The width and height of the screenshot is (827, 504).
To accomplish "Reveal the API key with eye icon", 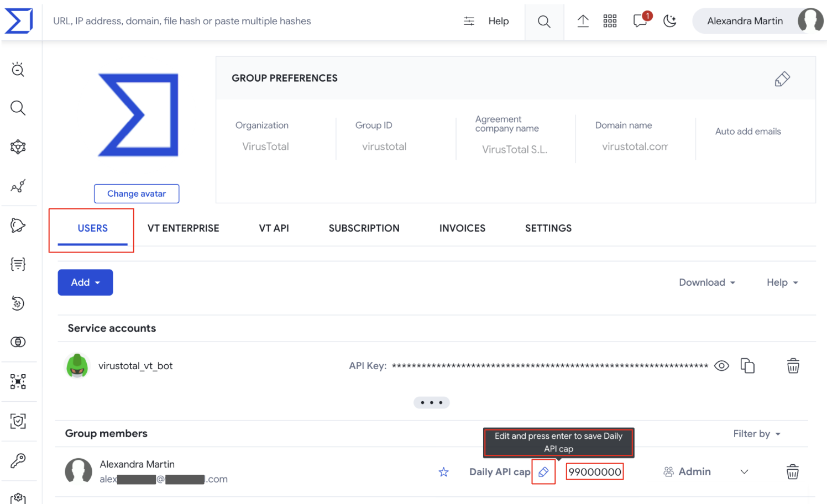I will 721,366.
